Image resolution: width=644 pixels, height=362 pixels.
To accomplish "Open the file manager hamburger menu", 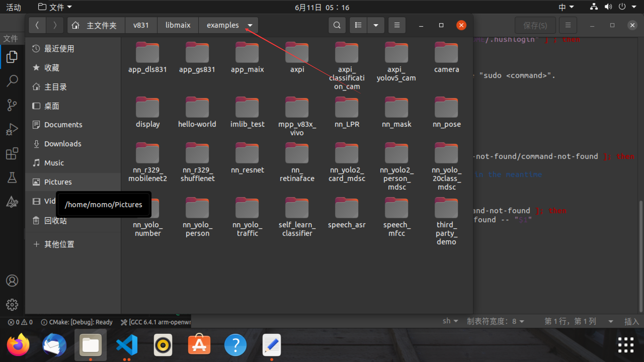I will click(397, 25).
